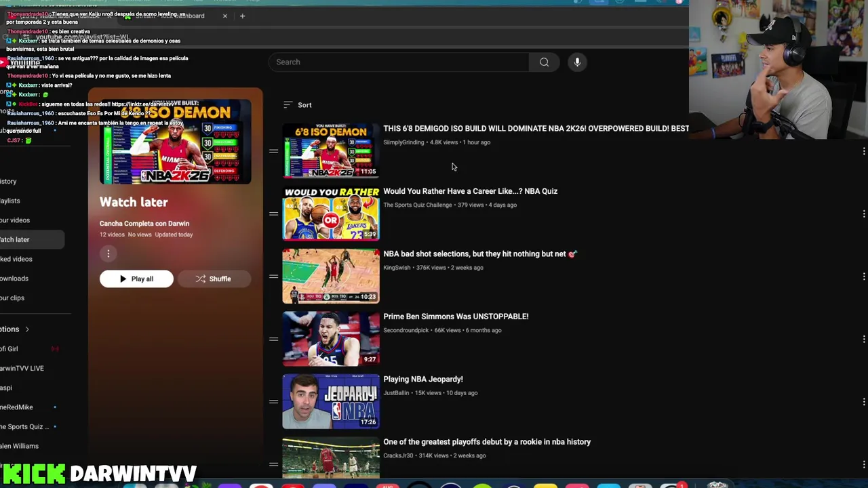Visit the Secondroundpick channel
The width and height of the screenshot is (868, 488).
point(406,330)
